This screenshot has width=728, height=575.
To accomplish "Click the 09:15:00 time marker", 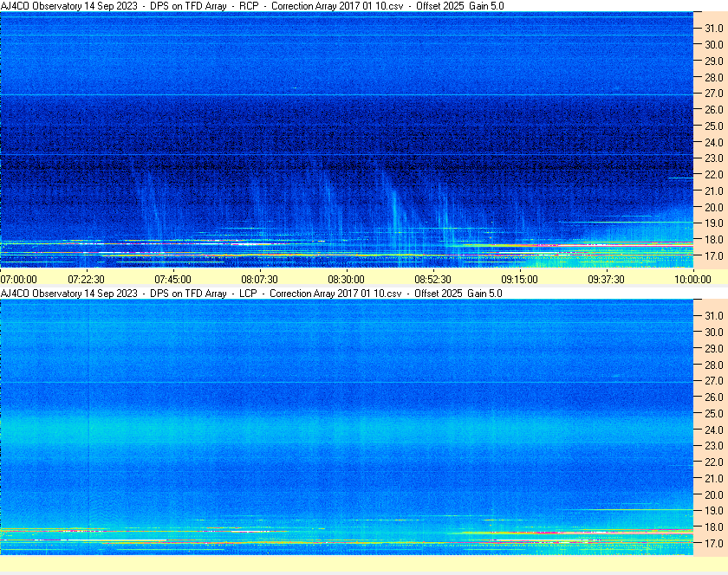I will [520, 279].
